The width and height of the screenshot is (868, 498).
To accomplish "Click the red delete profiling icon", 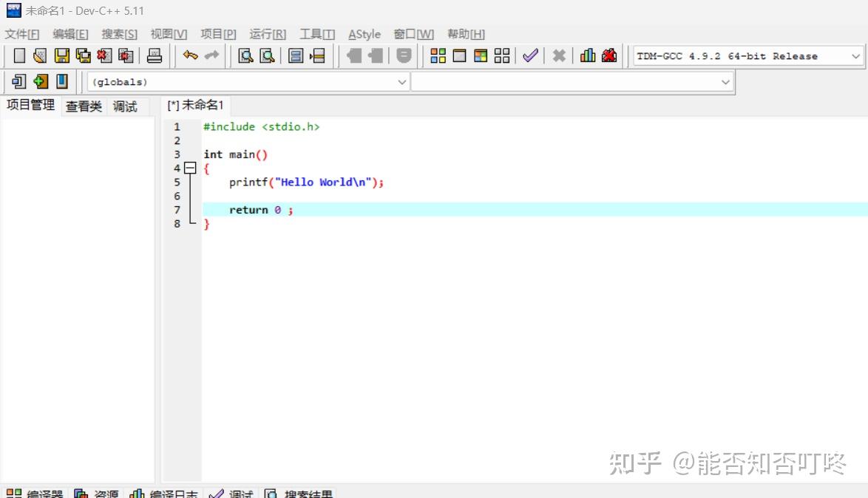I will pos(608,55).
